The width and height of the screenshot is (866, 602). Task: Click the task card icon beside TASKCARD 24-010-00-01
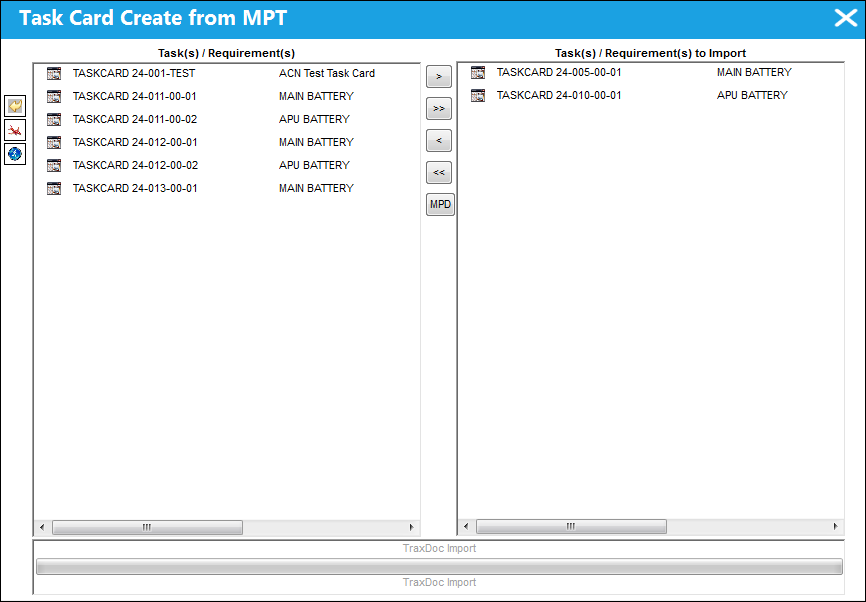tap(478, 96)
